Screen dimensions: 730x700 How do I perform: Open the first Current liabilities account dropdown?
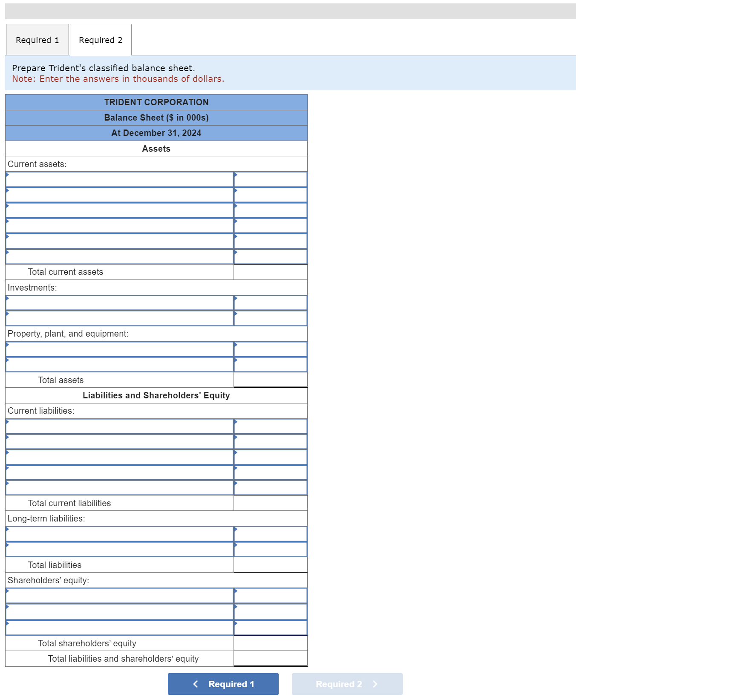pyautogui.click(x=119, y=426)
